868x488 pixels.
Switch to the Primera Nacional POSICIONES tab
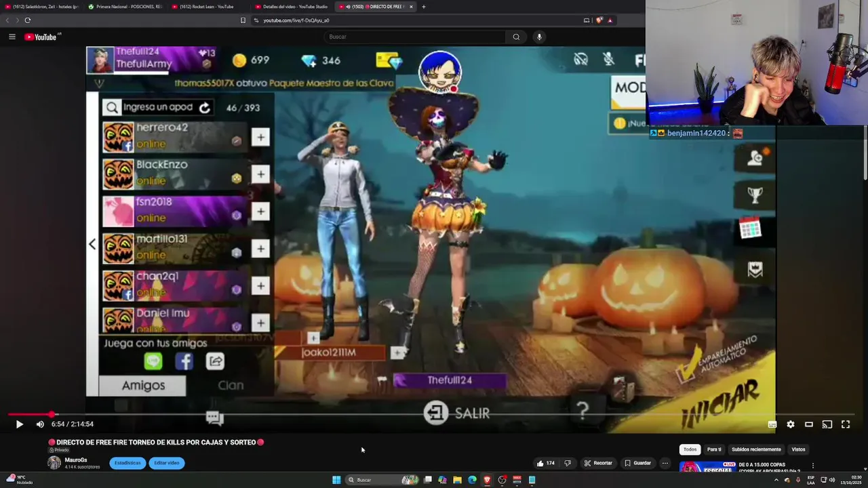pos(125,7)
